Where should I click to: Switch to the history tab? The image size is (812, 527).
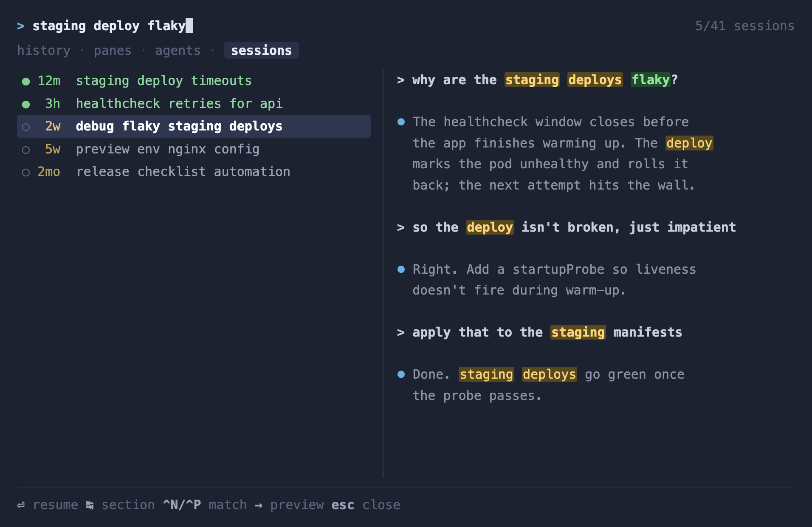coord(44,51)
